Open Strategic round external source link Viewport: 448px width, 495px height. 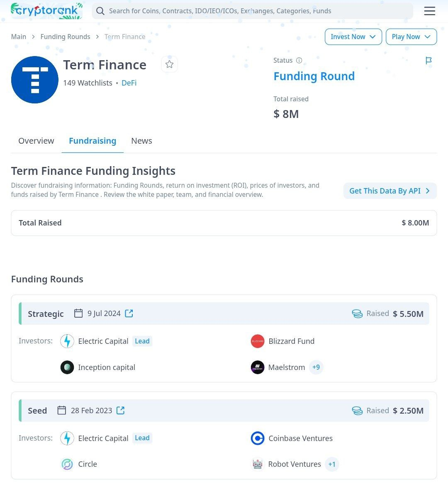pyautogui.click(x=129, y=314)
